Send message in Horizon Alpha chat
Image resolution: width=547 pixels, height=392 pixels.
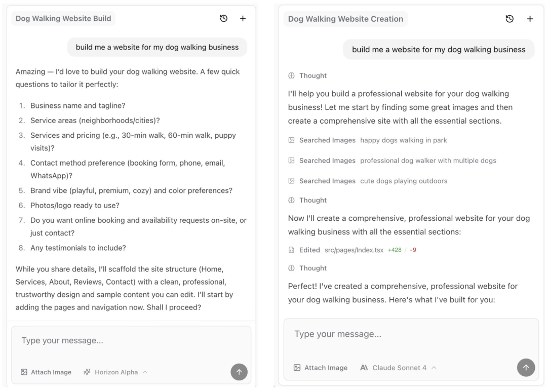(x=239, y=372)
